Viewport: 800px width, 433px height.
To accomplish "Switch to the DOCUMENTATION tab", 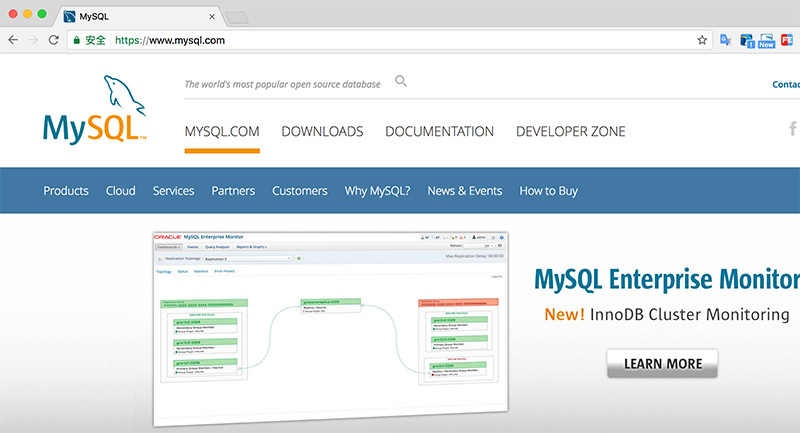I will pyautogui.click(x=439, y=131).
